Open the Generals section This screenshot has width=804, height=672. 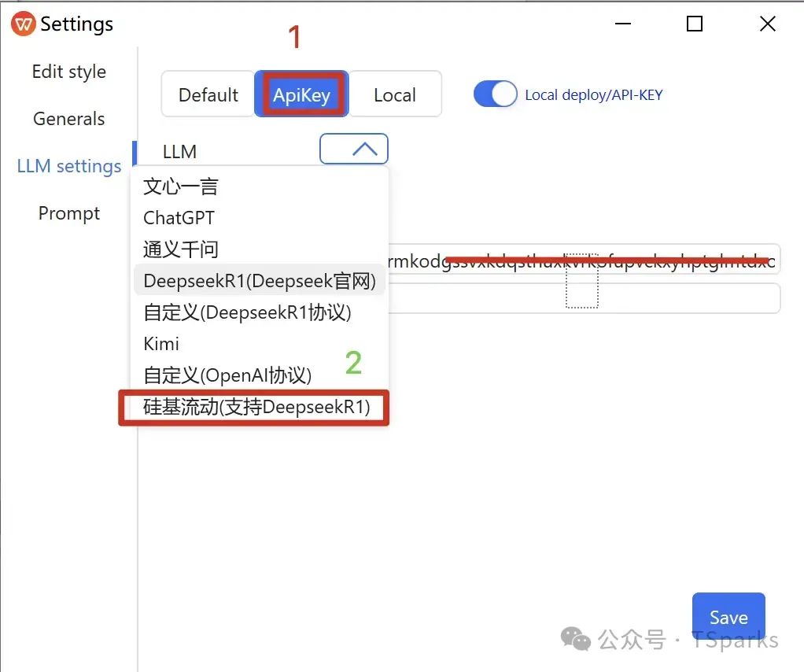68,119
